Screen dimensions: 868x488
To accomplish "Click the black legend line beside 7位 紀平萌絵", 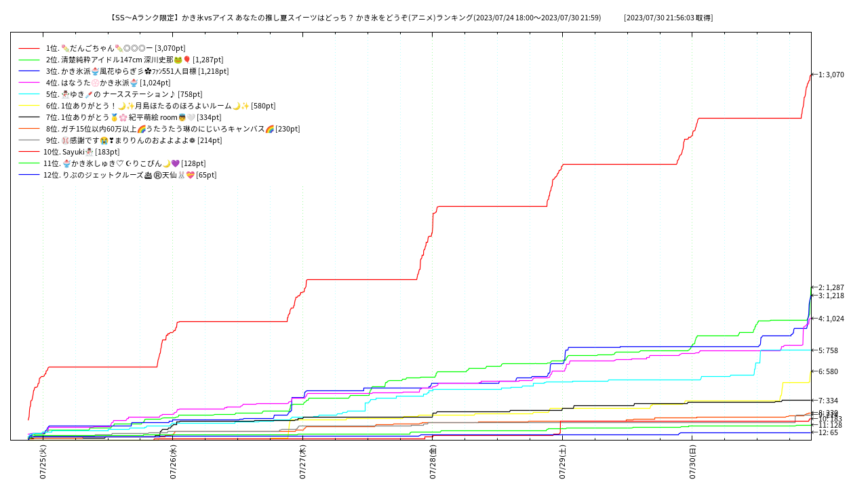I will pyautogui.click(x=29, y=117).
